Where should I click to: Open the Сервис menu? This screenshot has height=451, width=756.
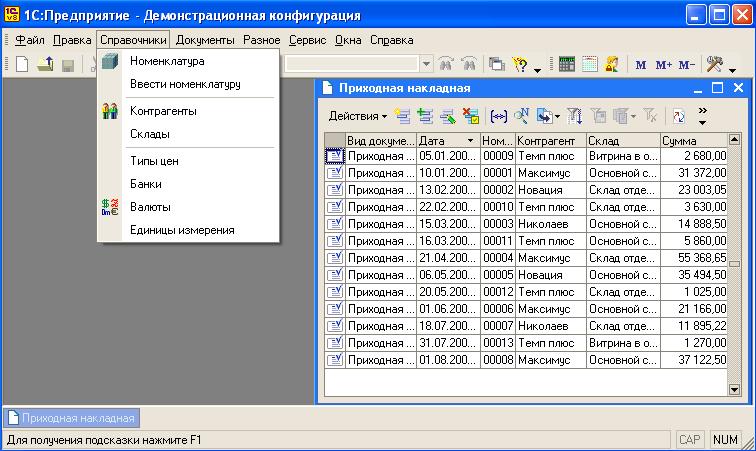coord(308,40)
